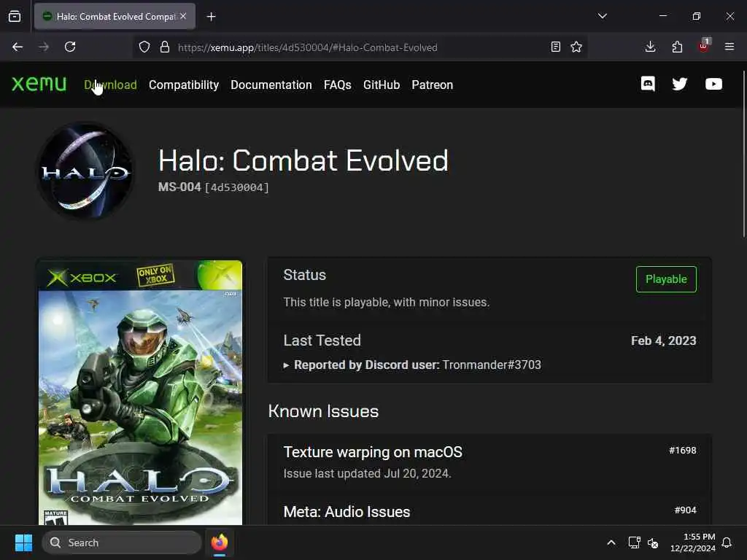Click the Halo Xbox cover art
This screenshot has width=747, height=560.
pos(140,392)
